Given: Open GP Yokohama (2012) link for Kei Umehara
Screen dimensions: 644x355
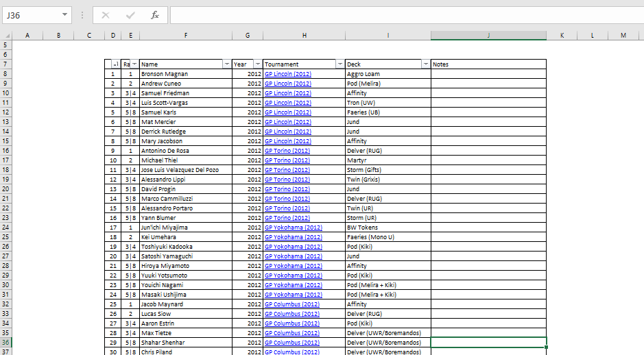Looking at the screenshot, I should (293, 237).
